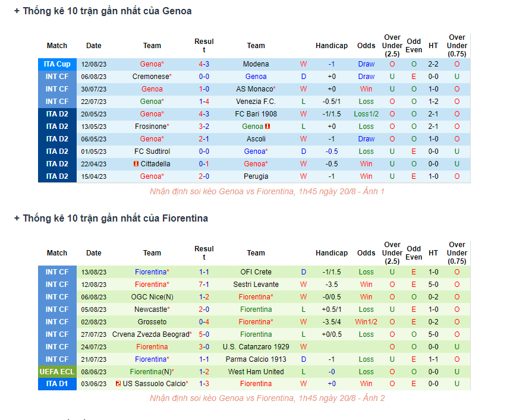Open the Parma Calcio 1913 team link
507x420 pixels.
coord(256,359)
